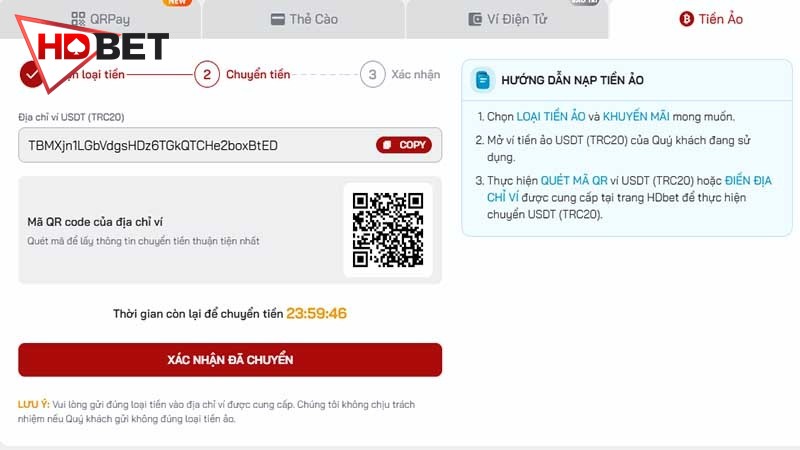Click the card icon beside Thẻ Cào

click(x=278, y=19)
